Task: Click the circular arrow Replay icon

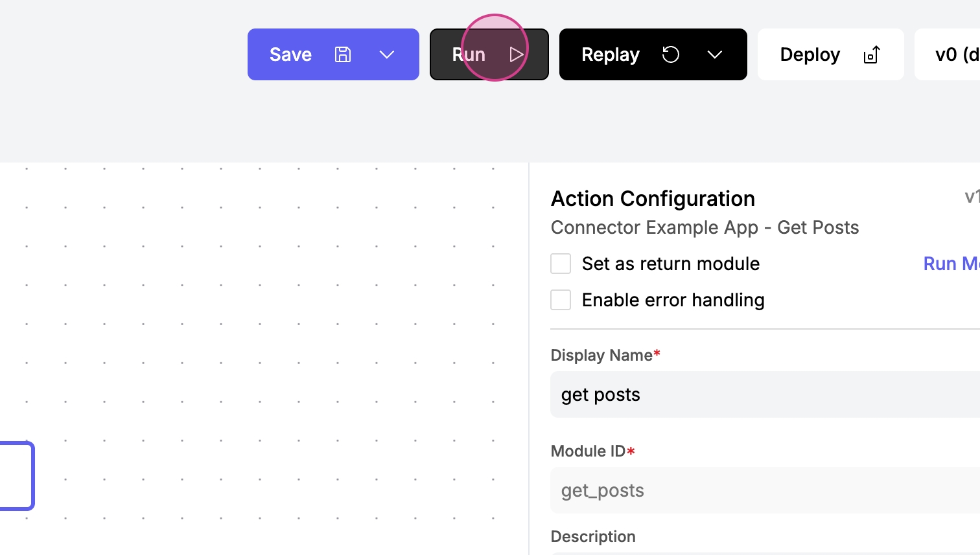Action: click(671, 54)
